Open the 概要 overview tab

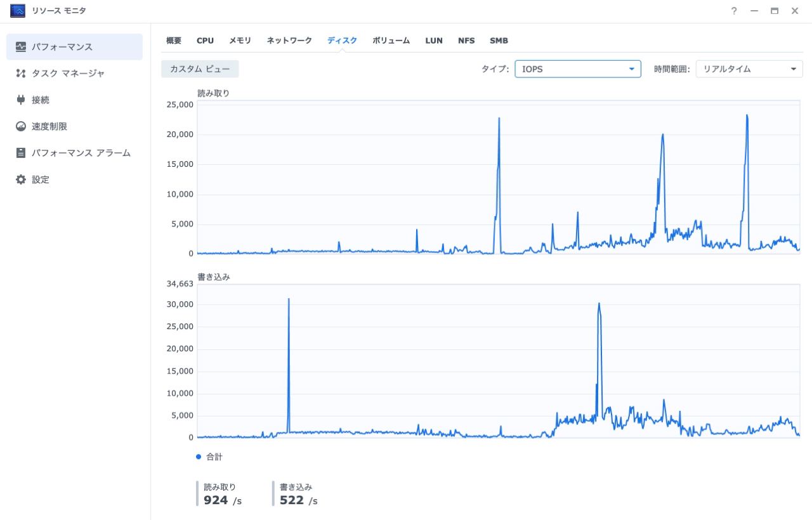tap(174, 41)
